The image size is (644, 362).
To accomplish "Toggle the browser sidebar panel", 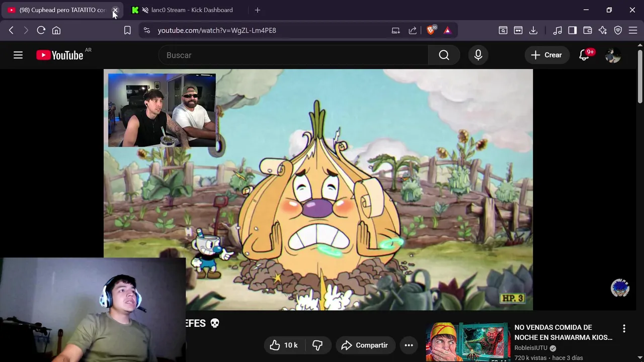I will click(573, 30).
